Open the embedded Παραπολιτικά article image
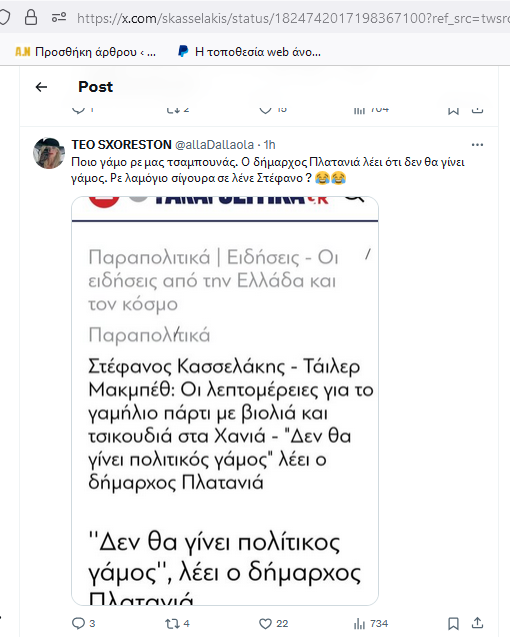The width and height of the screenshot is (510, 637). tap(225, 401)
